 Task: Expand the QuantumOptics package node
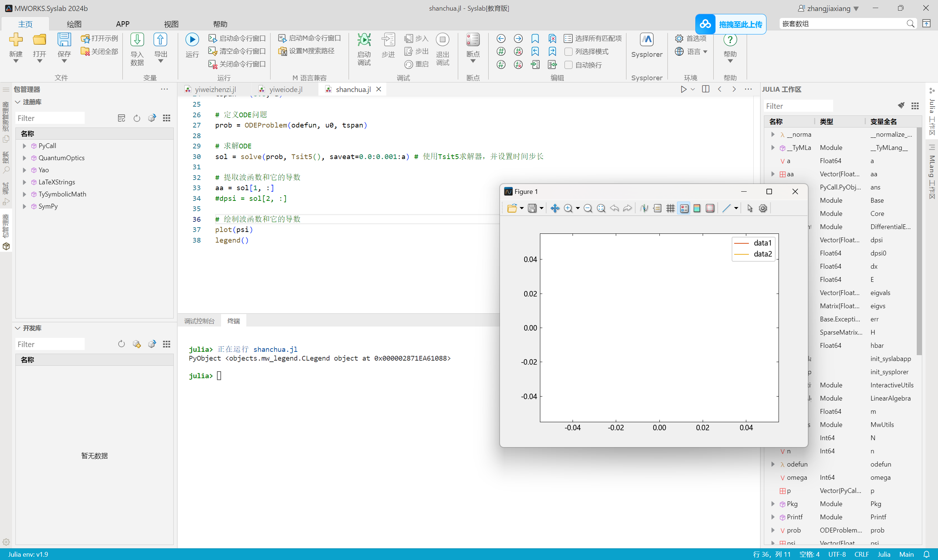point(25,158)
